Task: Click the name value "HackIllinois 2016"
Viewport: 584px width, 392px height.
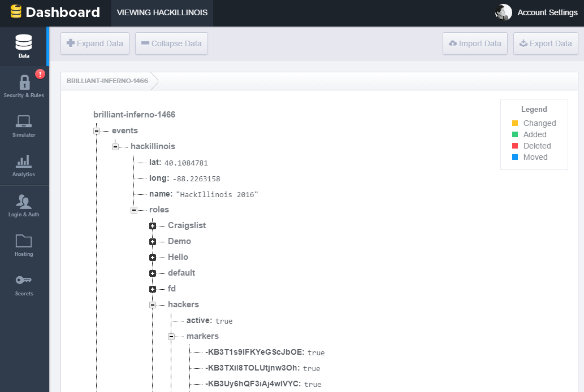Action: [217, 195]
